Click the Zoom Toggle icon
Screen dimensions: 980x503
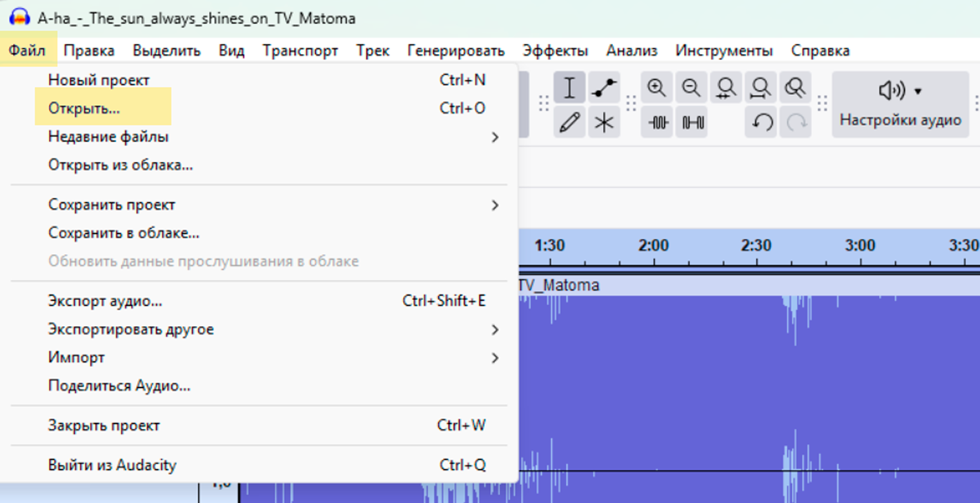click(x=796, y=88)
